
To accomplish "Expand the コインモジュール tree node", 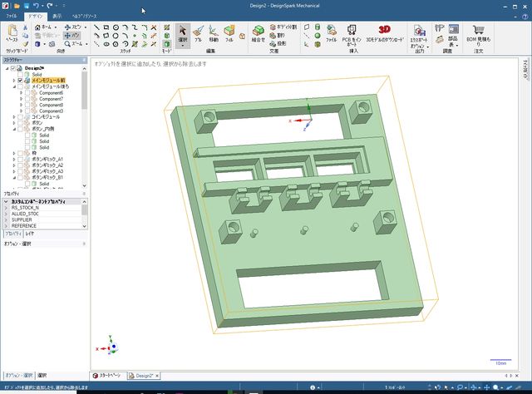I will point(14,116).
